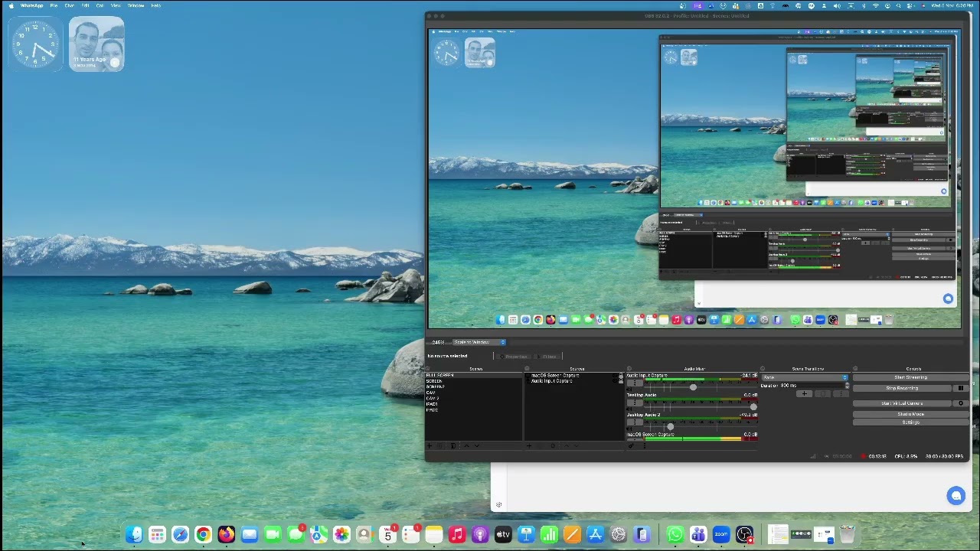Adjust Audio Input Capture volume slider
Screen dimensions: 980x551
[693, 387]
